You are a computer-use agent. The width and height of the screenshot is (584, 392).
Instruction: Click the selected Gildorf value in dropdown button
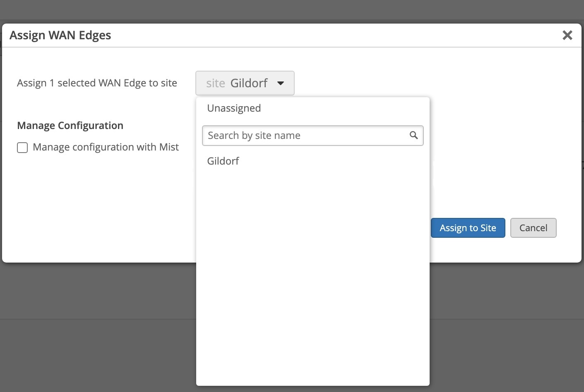click(x=249, y=84)
